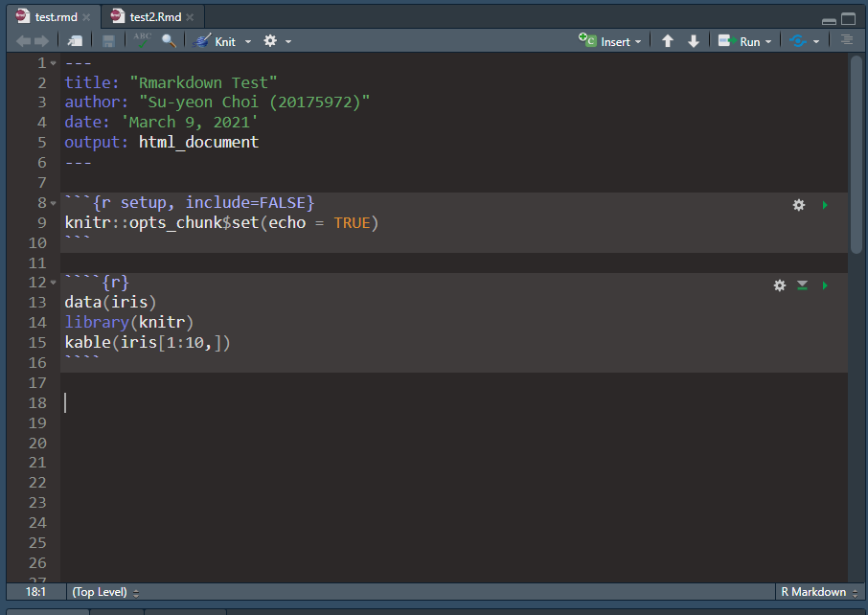Click the author "Su-yeon Choi" line

217,102
